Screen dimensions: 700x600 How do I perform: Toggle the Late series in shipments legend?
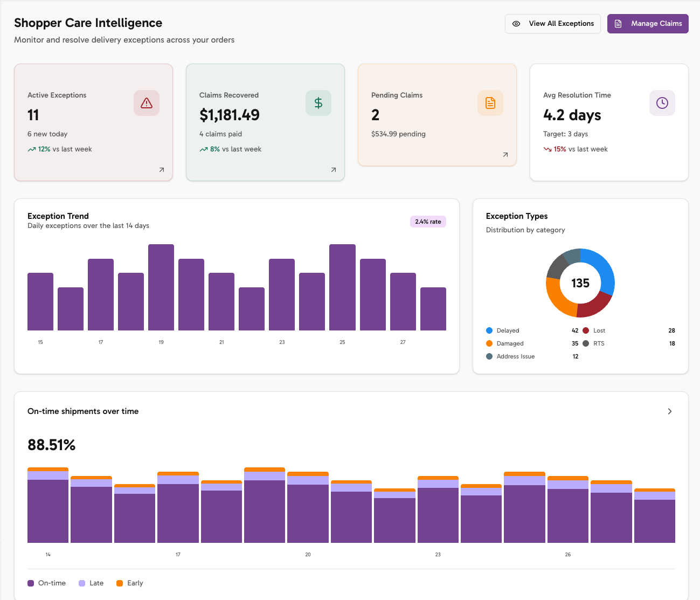coord(89,583)
